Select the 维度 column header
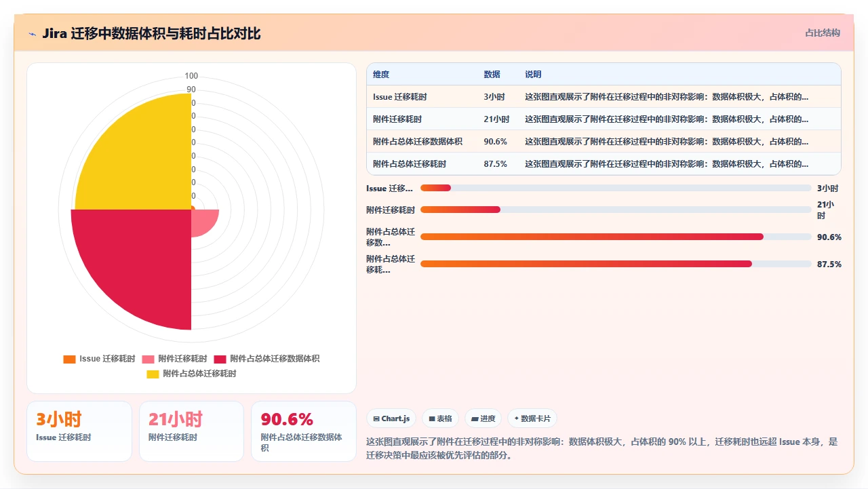Image resolution: width=868 pixels, height=489 pixels. coord(381,75)
